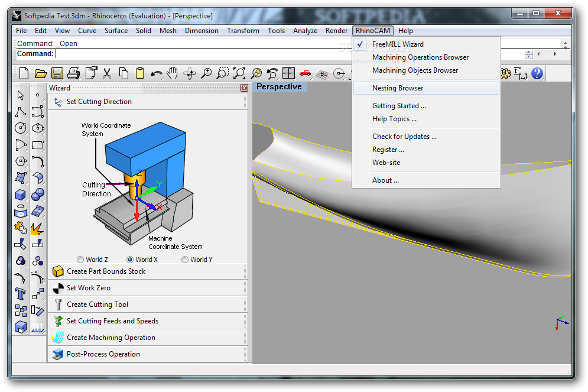588x392 pixels.
Task: Click the Perspective viewport title
Action: coord(279,87)
